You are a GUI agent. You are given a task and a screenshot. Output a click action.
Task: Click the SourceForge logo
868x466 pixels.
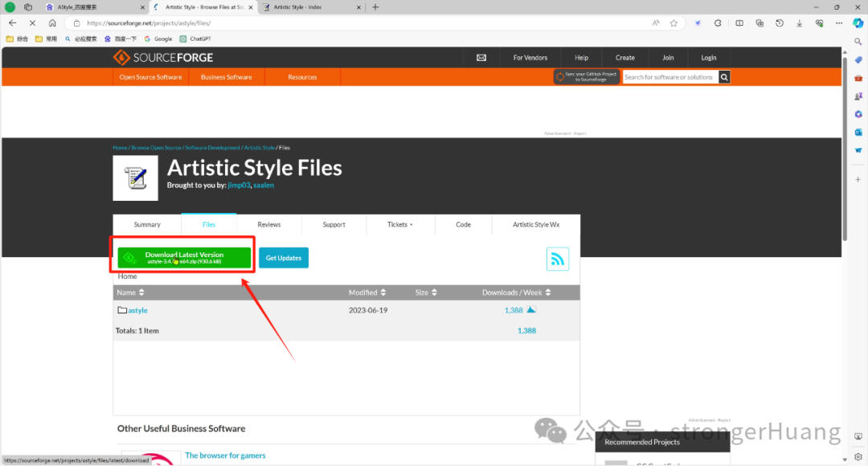163,58
